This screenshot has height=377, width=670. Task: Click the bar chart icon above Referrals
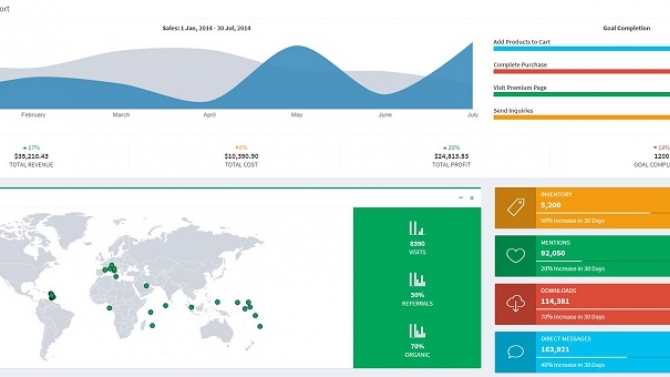click(x=417, y=279)
